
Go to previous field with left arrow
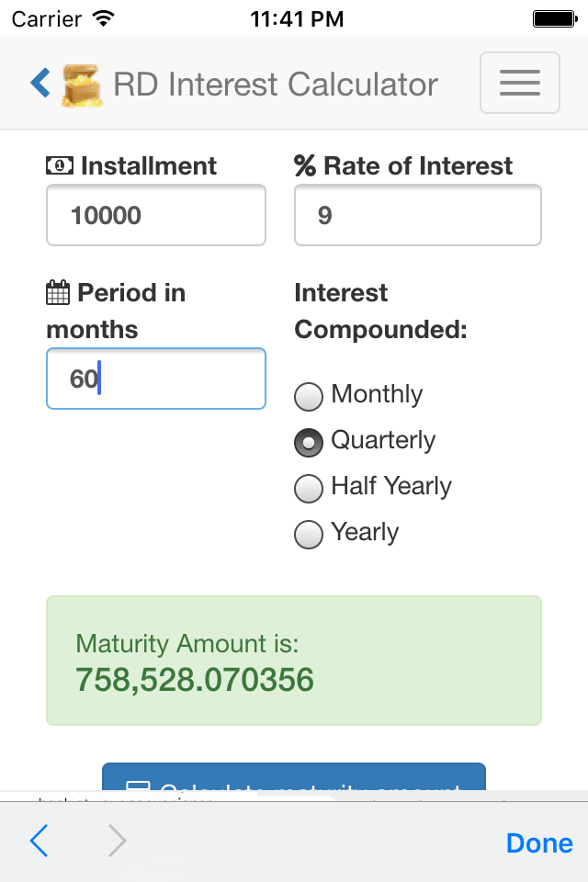pos(39,841)
